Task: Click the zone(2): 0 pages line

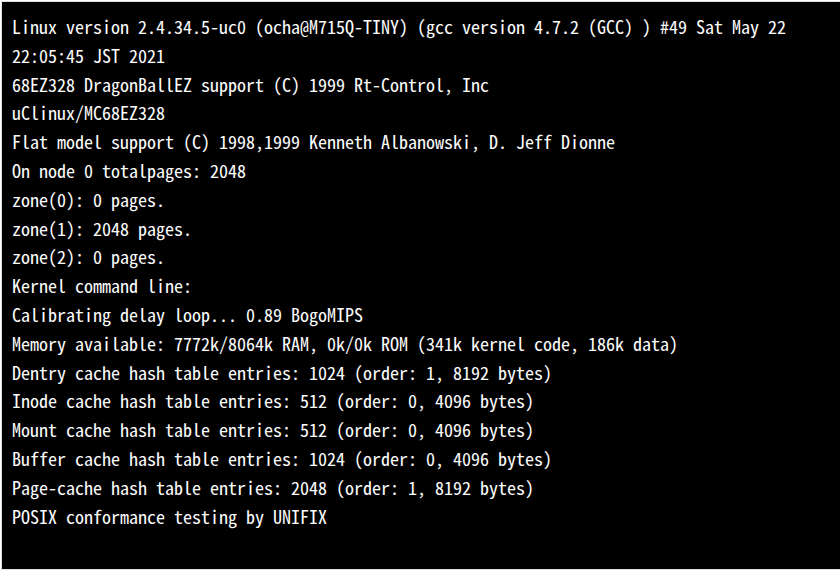Action: point(88,258)
